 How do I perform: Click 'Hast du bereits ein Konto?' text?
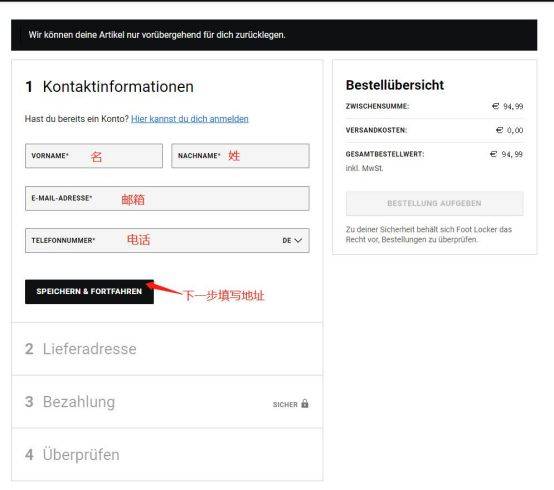[x=77, y=119]
